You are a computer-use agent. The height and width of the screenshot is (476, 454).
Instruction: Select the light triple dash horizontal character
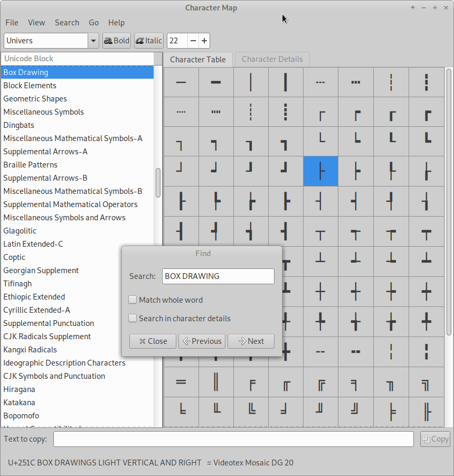[x=320, y=82]
